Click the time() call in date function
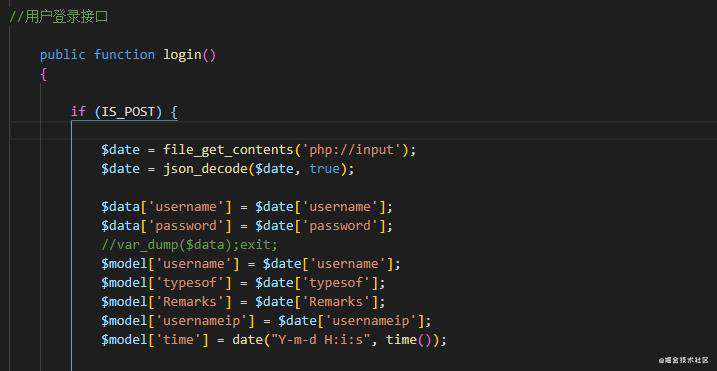This screenshot has width=717, height=371. [x=409, y=340]
